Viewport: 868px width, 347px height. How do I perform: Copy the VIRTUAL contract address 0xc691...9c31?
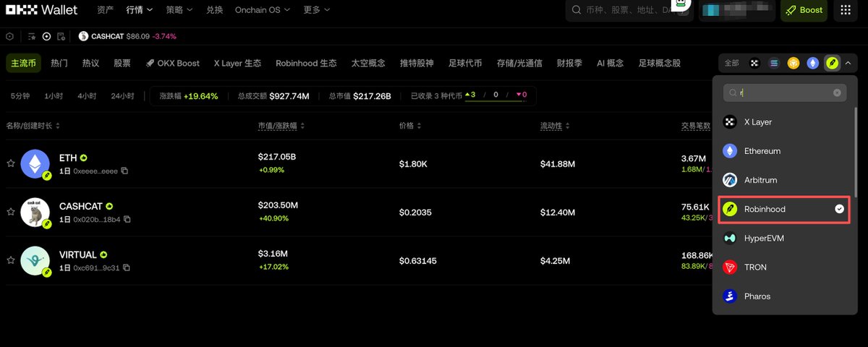pyautogui.click(x=127, y=267)
